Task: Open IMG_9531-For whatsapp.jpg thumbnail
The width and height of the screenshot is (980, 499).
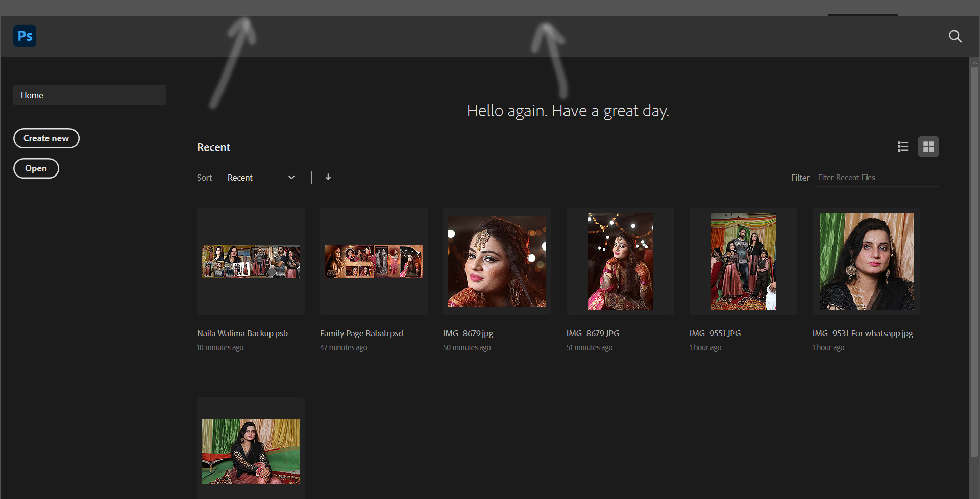Action: coord(866,261)
